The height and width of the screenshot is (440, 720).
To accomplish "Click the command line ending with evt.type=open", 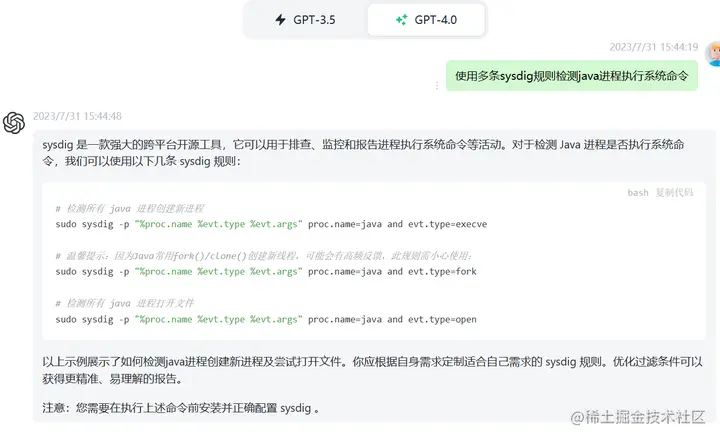I will [x=266, y=319].
